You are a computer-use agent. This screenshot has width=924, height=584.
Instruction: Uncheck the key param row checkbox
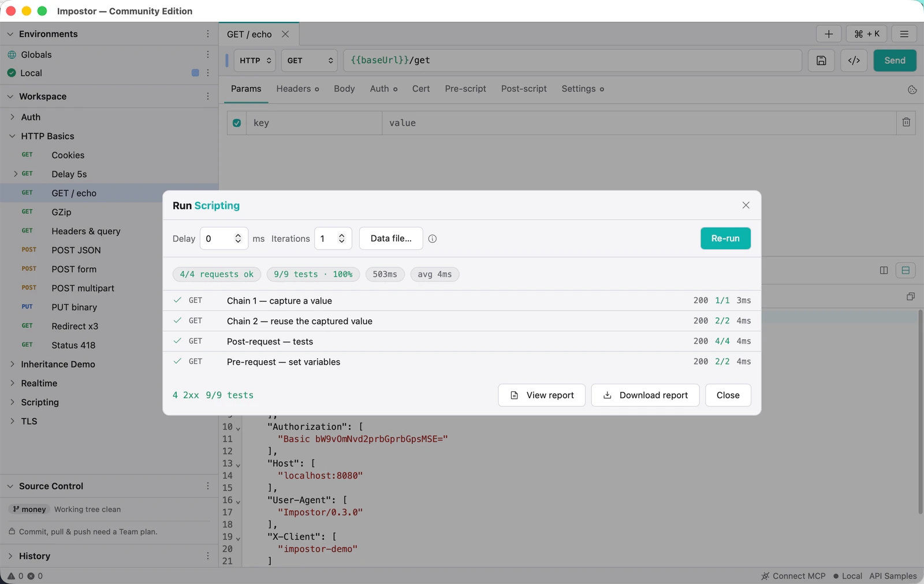(237, 123)
